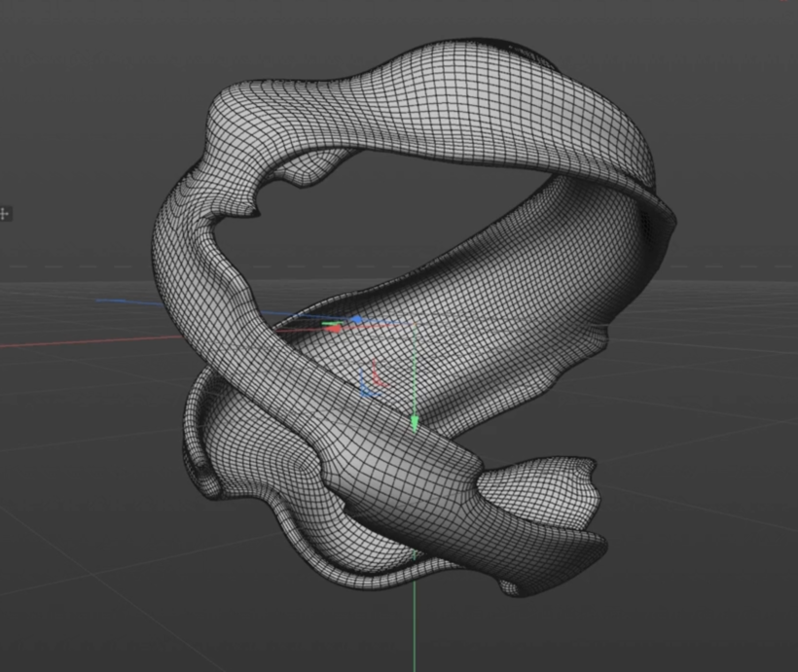
Task: Click the four-way move icon at the viewport's left edge
Action: pos(5,214)
